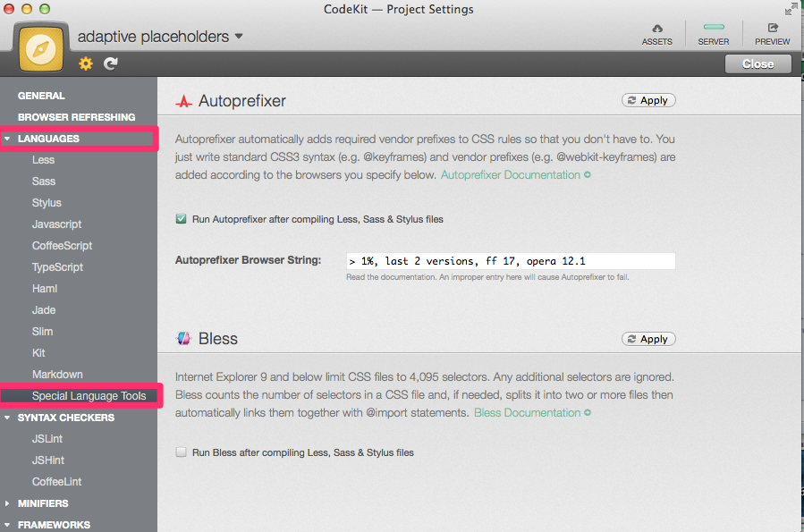The height and width of the screenshot is (532, 804).
Task: Click the Autoprefixer Browser String field
Action: click(510, 261)
